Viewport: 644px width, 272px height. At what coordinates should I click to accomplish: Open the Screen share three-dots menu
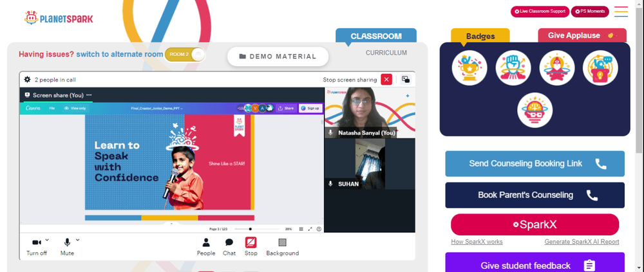89,95
